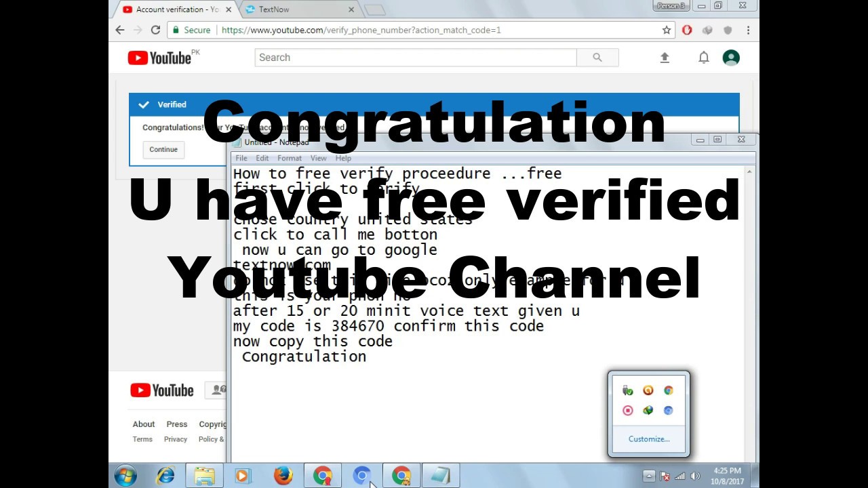Click the YouTube logo in the footer
The height and width of the screenshot is (488, 868).
pos(162,390)
